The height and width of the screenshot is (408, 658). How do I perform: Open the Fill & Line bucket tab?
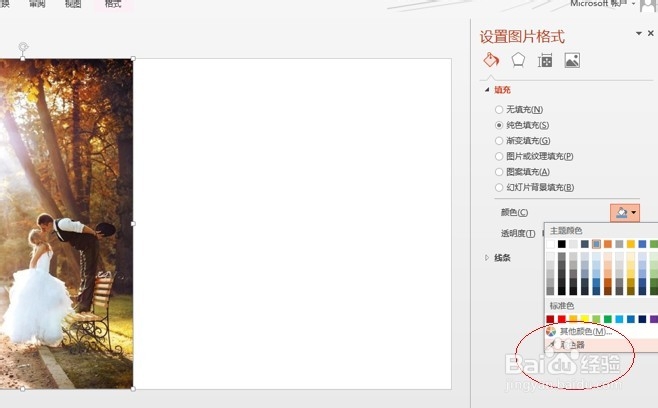pos(491,60)
